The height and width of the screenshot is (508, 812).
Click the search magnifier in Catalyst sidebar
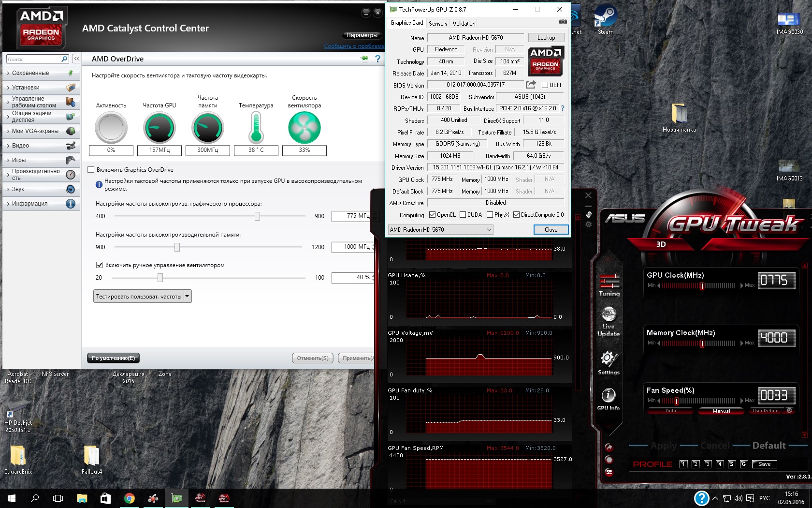pos(64,59)
